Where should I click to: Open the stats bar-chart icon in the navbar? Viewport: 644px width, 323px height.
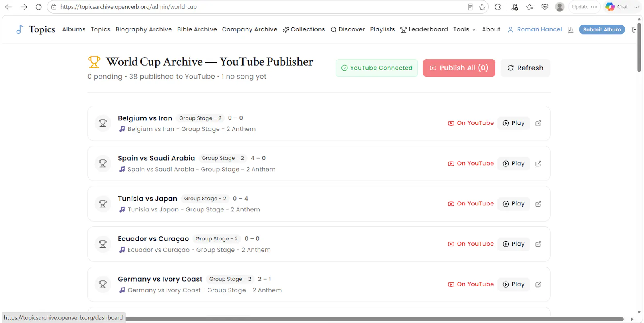point(570,29)
